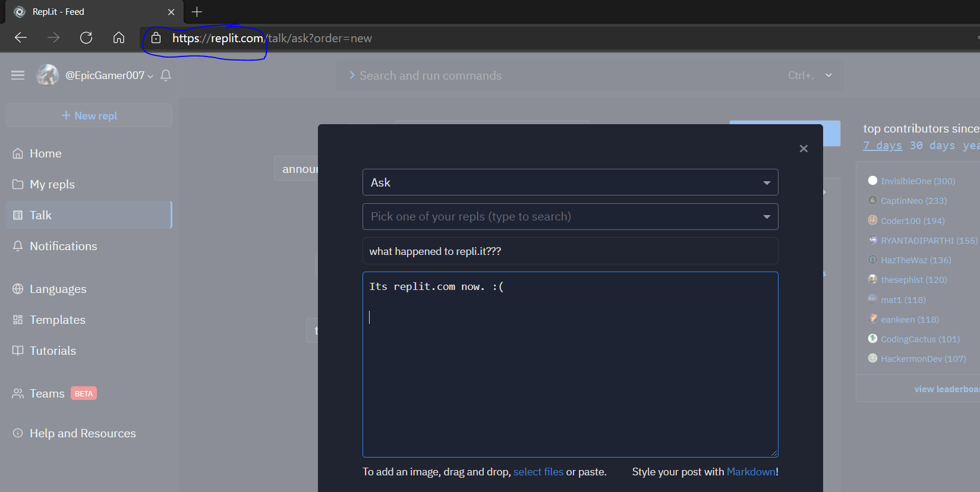Click the browser forward arrow
Viewport: 980px width, 492px height.
tap(53, 38)
